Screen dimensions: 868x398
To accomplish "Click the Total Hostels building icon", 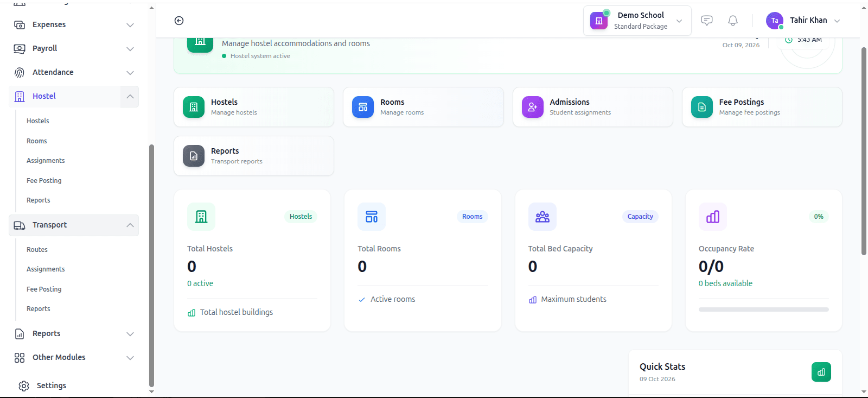I will [x=201, y=217].
